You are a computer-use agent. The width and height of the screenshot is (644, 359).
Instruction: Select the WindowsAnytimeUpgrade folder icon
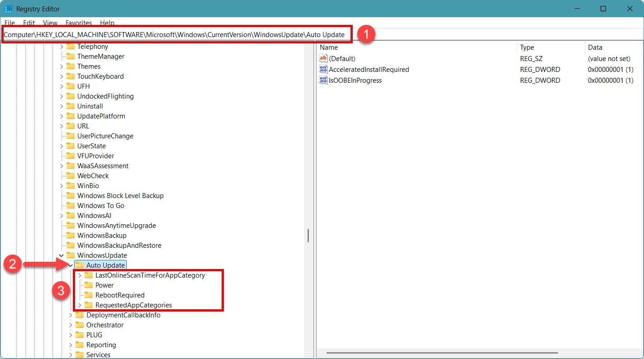click(70, 226)
